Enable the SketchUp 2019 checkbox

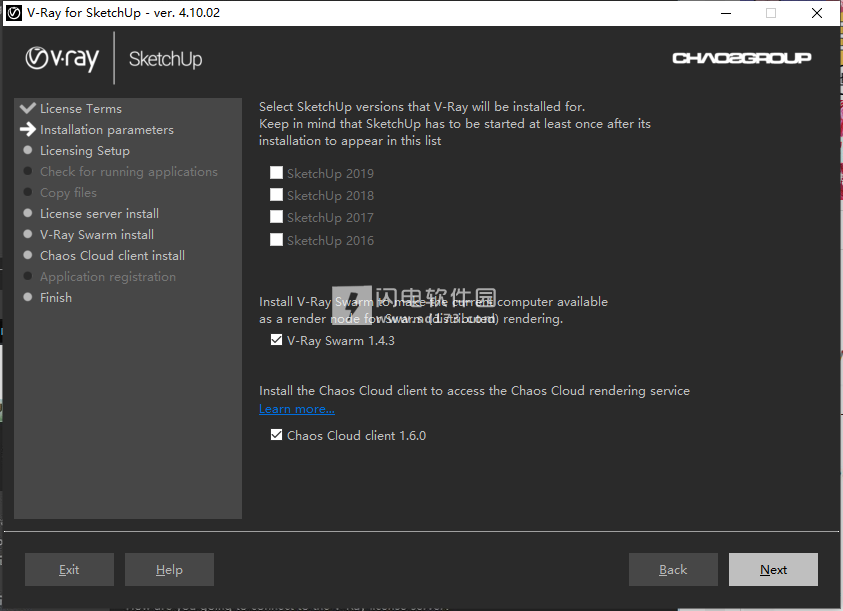point(276,173)
